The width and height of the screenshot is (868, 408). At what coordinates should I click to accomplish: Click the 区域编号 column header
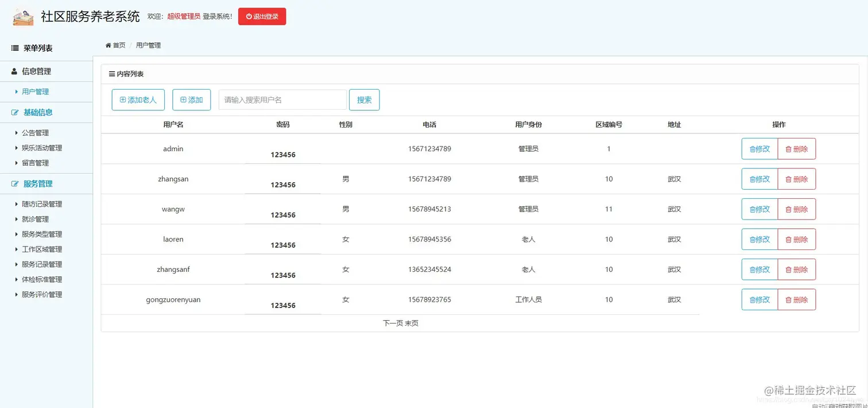pos(609,124)
